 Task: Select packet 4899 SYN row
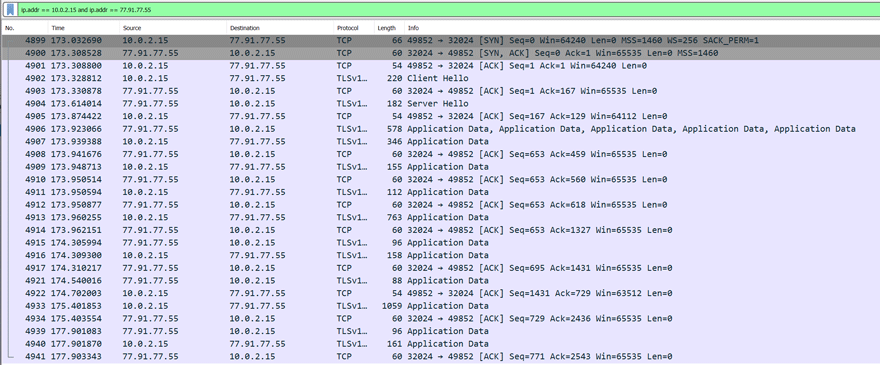(x=440, y=40)
